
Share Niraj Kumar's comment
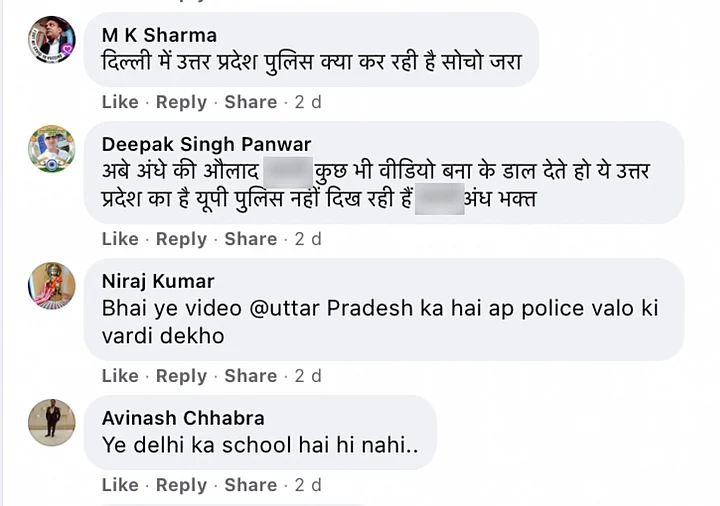(x=250, y=376)
